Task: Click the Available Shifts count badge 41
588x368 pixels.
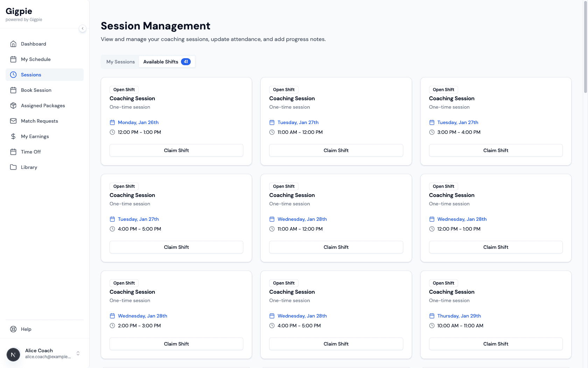Action: [x=186, y=62]
